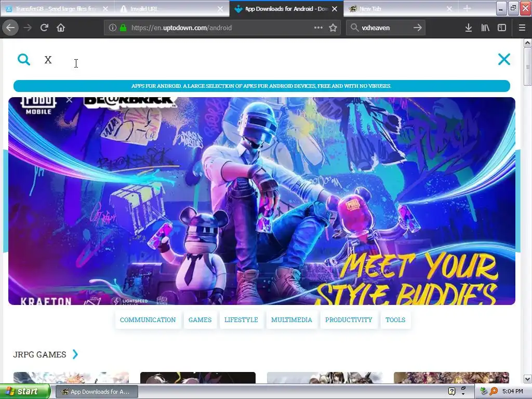Viewport: 532px width, 399px height.
Task: Select the App Downloads for Android tab
Action: coord(286,9)
